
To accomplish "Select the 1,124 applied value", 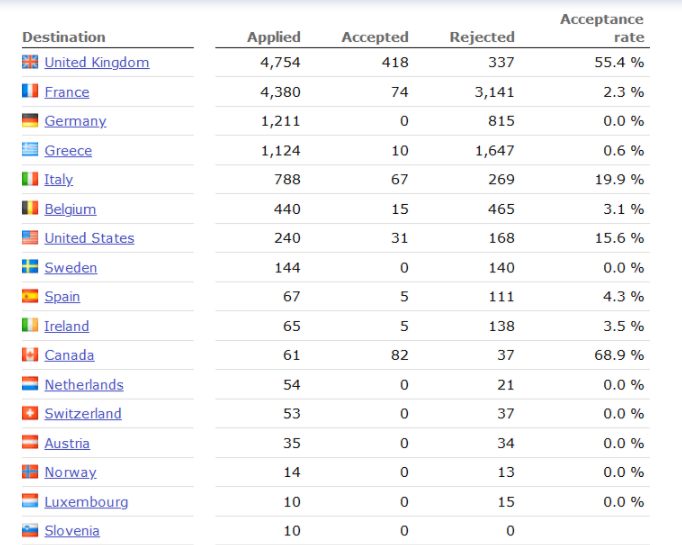I will tap(281, 151).
